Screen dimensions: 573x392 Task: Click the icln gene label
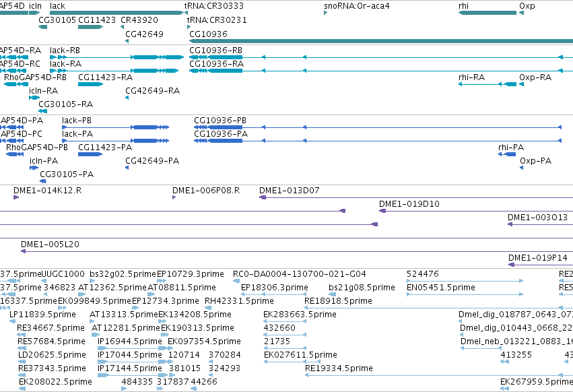pos(35,6)
